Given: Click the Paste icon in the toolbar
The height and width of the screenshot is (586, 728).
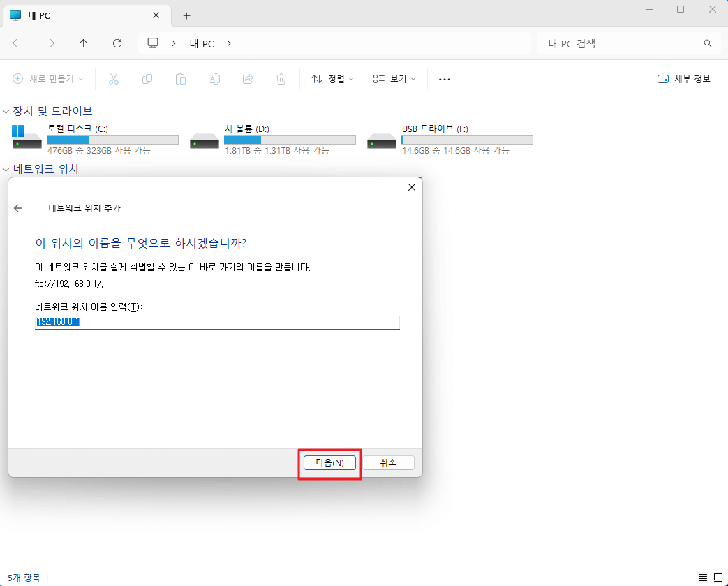Looking at the screenshot, I should coord(181,79).
